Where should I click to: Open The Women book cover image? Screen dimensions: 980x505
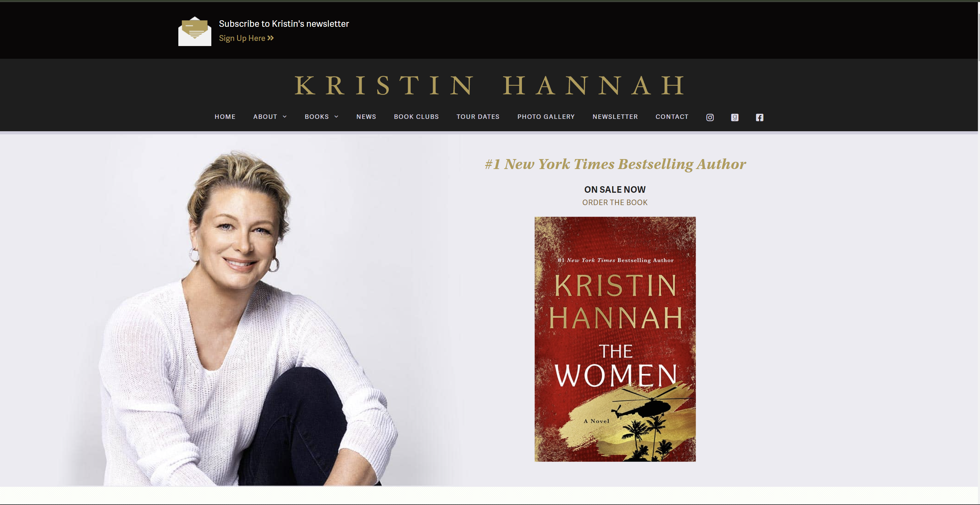(x=615, y=339)
